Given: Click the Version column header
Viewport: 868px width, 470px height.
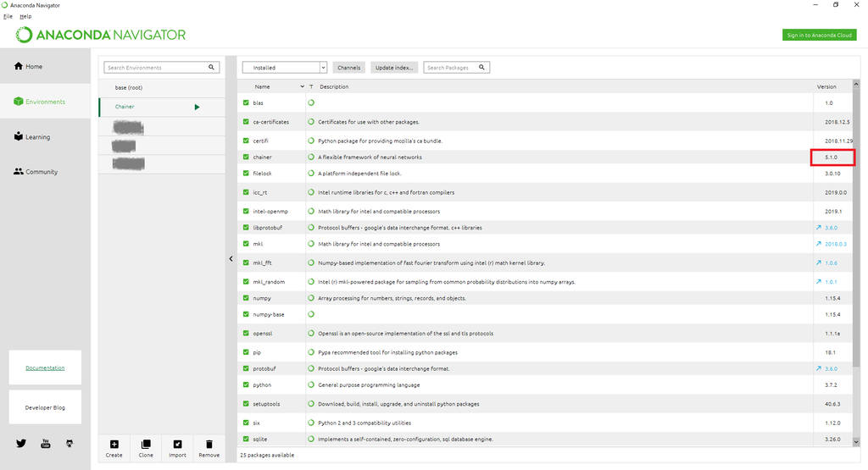Looking at the screenshot, I should (x=826, y=87).
